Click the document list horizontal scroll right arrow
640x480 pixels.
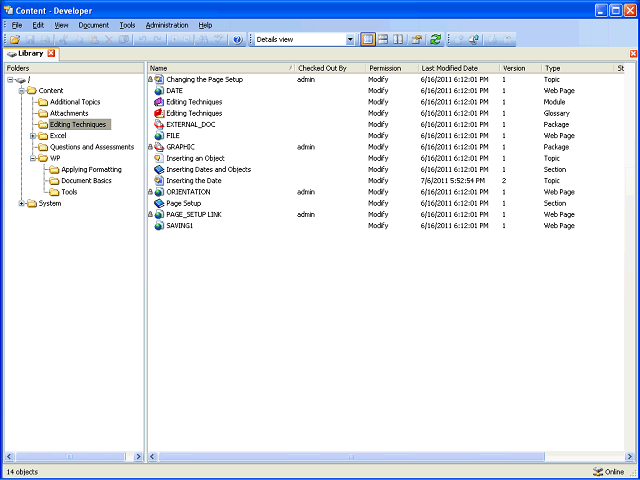[629, 456]
